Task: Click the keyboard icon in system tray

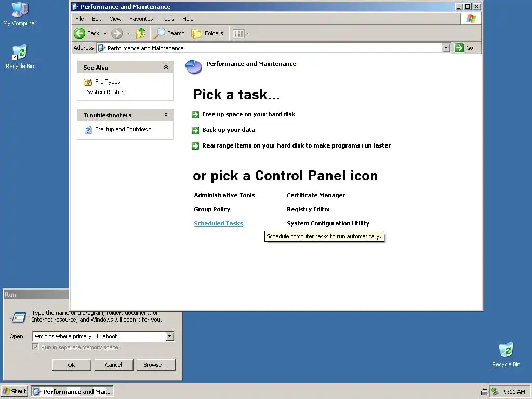Action: (484, 392)
